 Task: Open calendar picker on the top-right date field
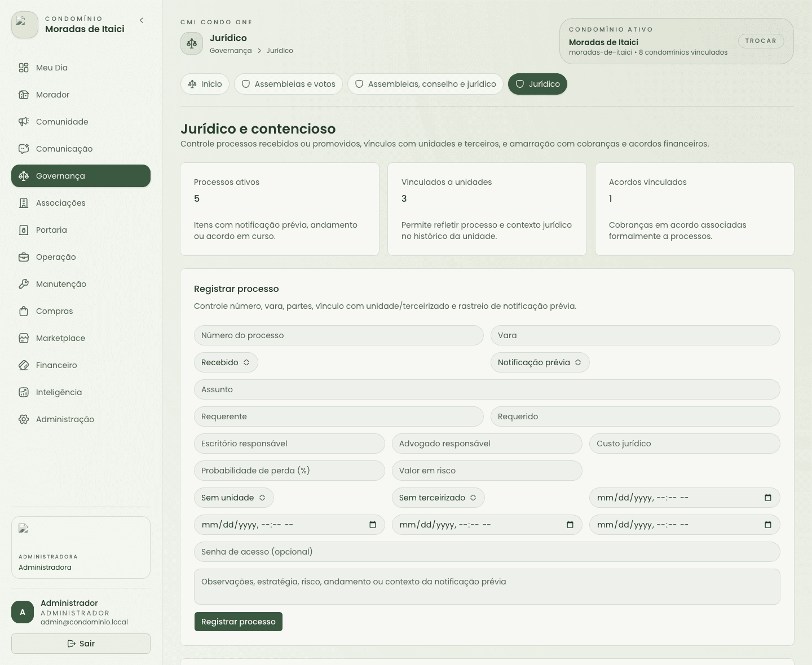(x=767, y=498)
